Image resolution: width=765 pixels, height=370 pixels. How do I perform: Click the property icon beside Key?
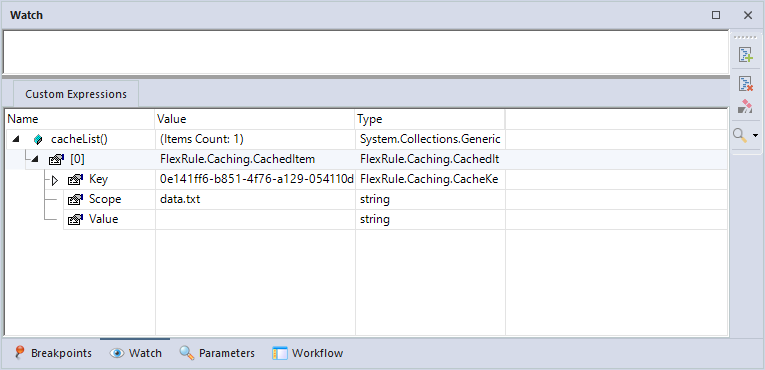75,180
